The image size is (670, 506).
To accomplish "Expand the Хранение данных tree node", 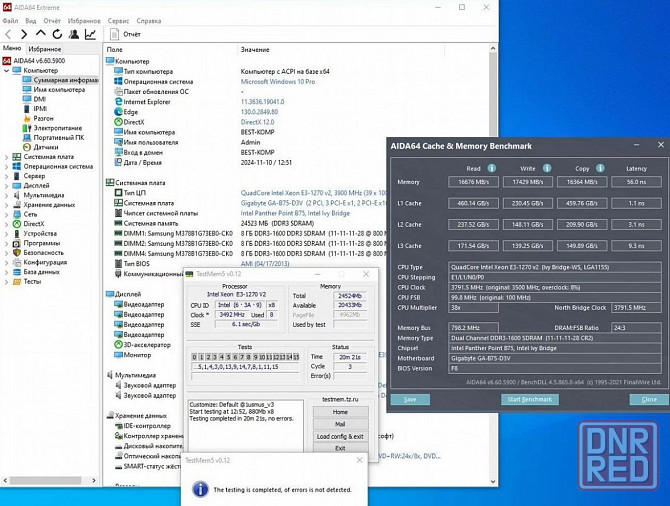I will click(x=6, y=205).
